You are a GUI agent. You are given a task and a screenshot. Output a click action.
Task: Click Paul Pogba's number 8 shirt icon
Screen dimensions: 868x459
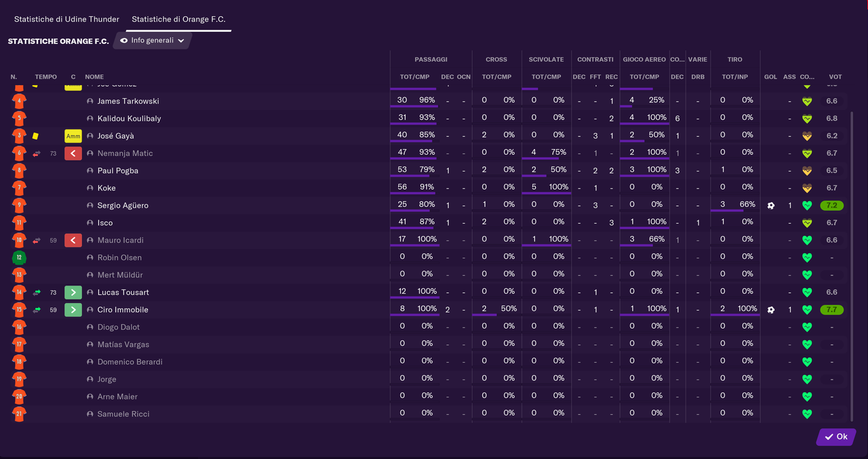(19, 170)
